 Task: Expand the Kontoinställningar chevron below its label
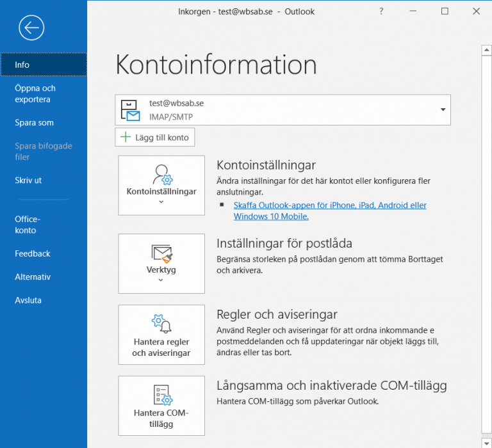point(161,202)
